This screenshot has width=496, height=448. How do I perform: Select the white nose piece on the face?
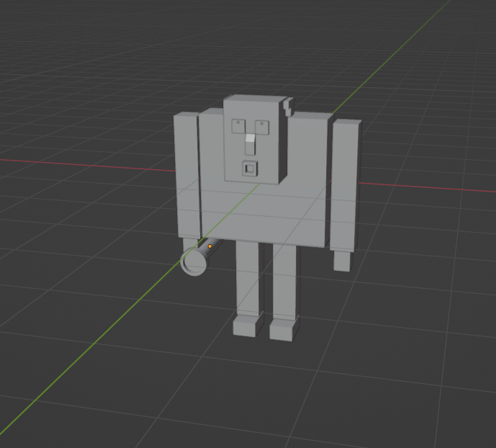(x=251, y=145)
